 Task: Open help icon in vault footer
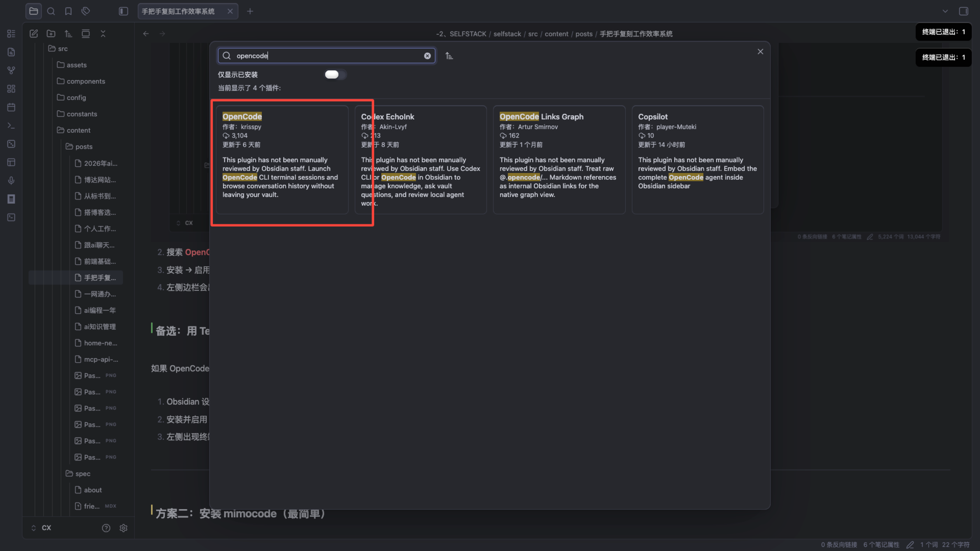(106, 528)
